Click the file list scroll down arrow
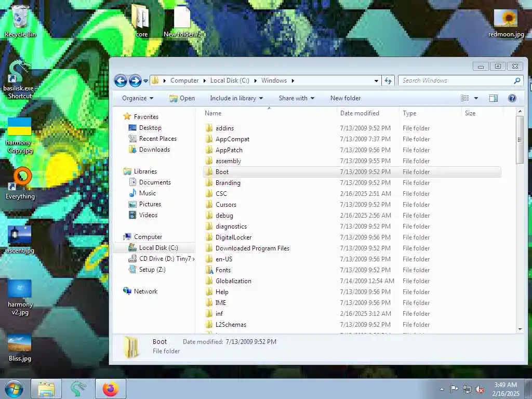Image resolution: width=532 pixels, height=399 pixels. pyautogui.click(x=520, y=329)
